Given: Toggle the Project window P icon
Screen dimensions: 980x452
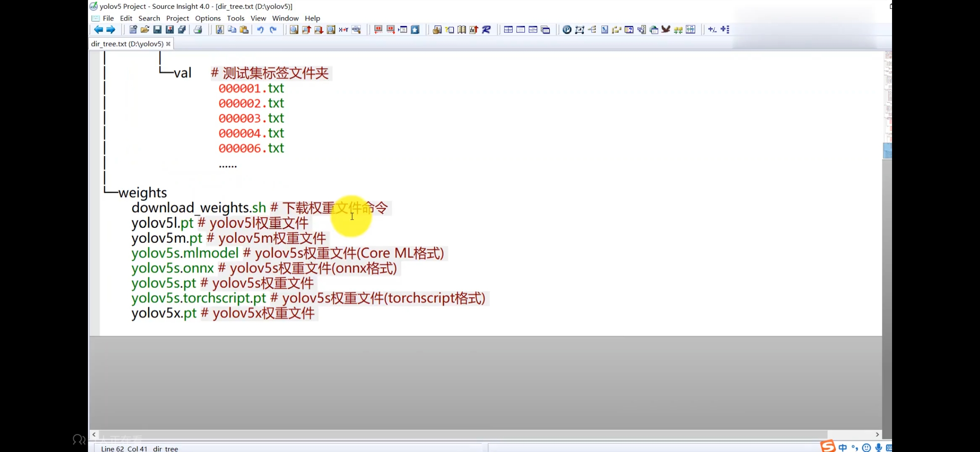Looking at the screenshot, I should point(567,29).
